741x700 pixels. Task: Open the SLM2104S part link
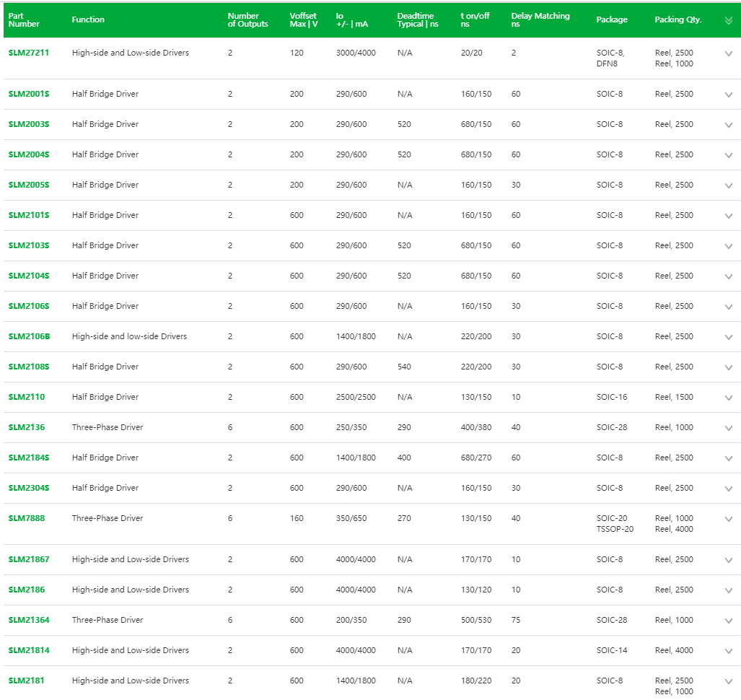click(x=28, y=275)
